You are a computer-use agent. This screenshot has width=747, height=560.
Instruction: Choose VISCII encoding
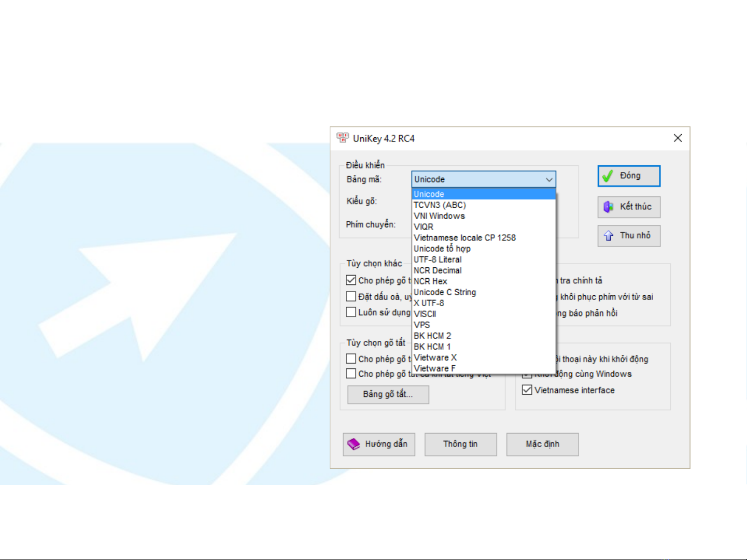coord(484,314)
